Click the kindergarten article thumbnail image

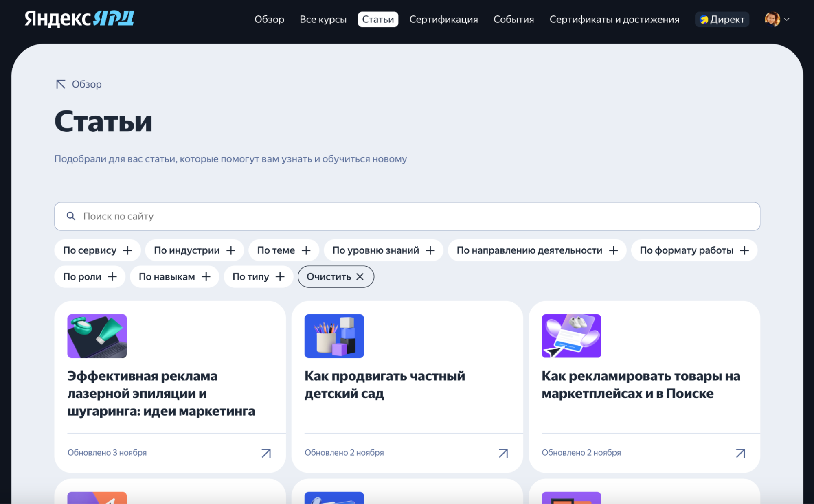click(x=333, y=336)
